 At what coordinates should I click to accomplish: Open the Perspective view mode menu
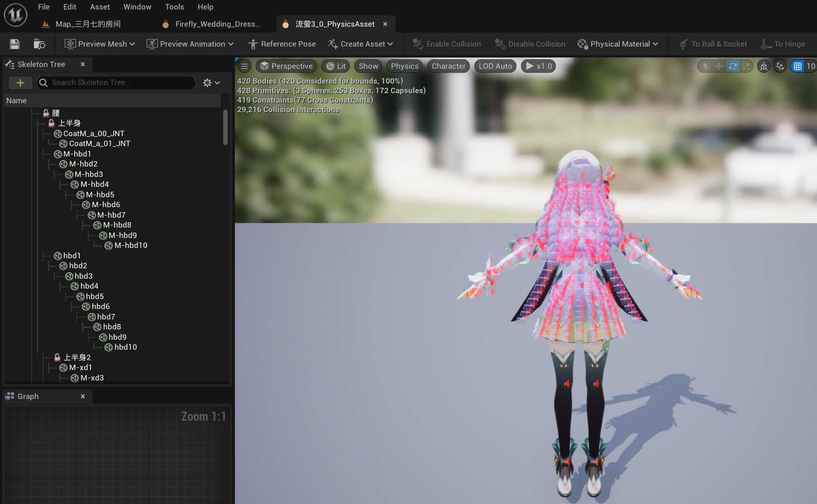pyautogui.click(x=286, y=66)
